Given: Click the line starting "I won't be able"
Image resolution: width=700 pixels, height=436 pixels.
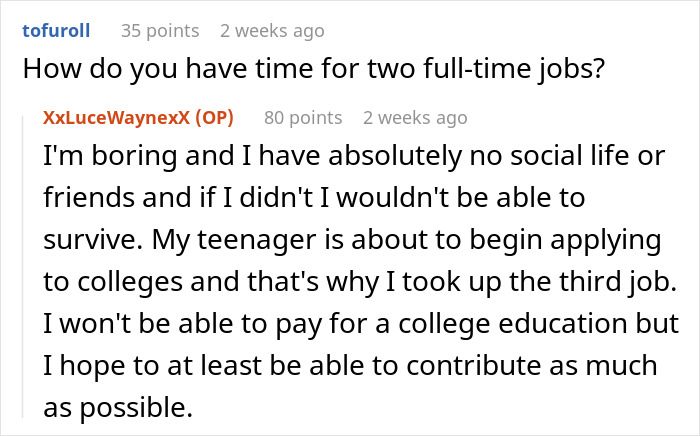Looking at the screenshot, I should pos(361,325).
